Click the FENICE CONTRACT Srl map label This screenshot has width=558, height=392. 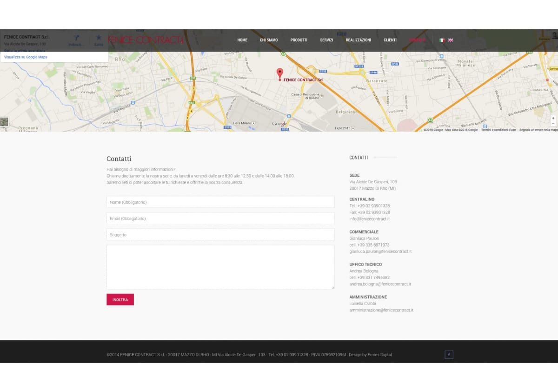tap(303, 80)
